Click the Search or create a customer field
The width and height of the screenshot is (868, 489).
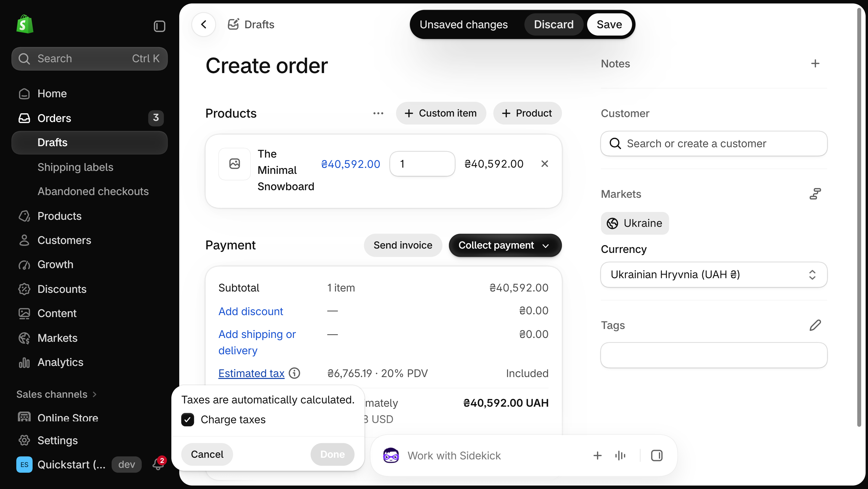pos(714,143)
